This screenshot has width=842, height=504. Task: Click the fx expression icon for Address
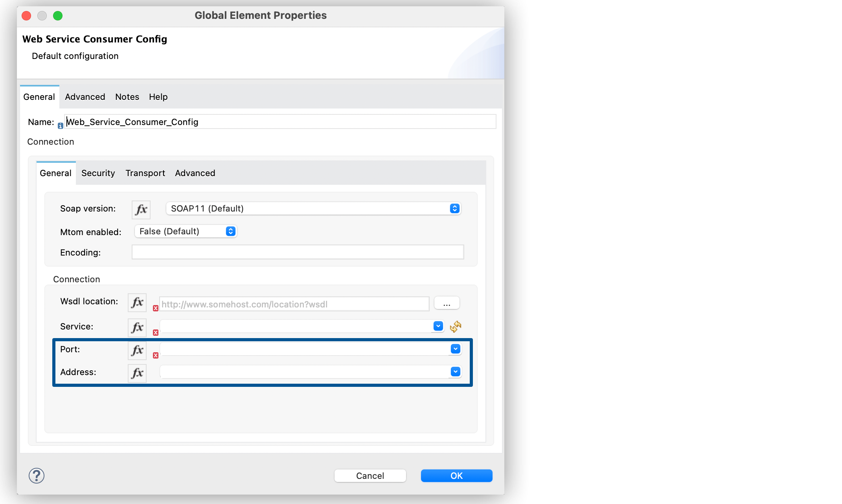click(x=136, y=373)
